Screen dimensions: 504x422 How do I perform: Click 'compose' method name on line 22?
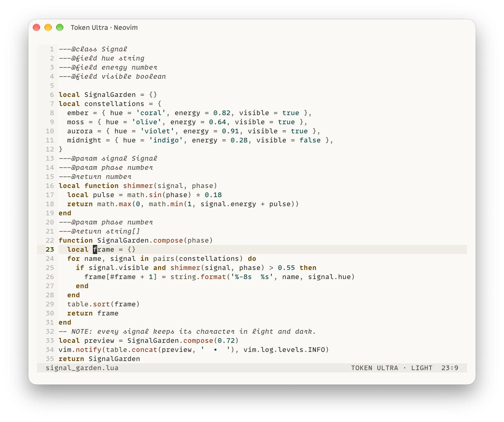(168, 240)
